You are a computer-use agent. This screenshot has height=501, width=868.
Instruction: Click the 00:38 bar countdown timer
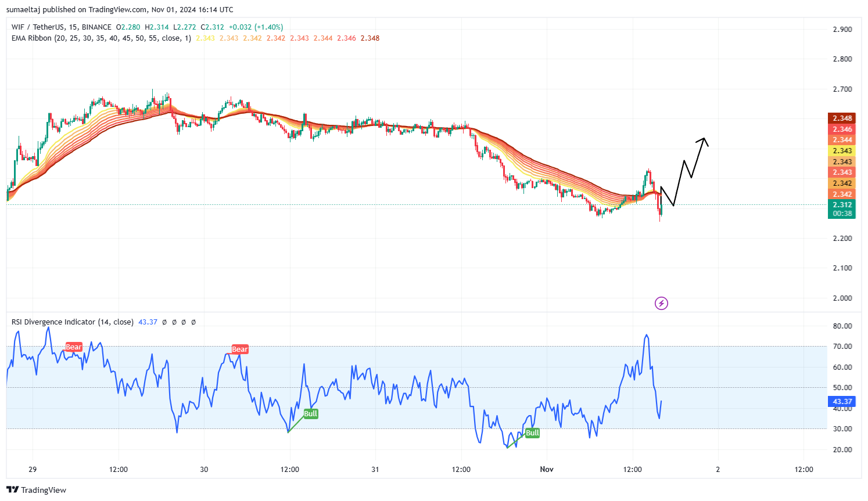pyautogui.click(x=842, y=214)
